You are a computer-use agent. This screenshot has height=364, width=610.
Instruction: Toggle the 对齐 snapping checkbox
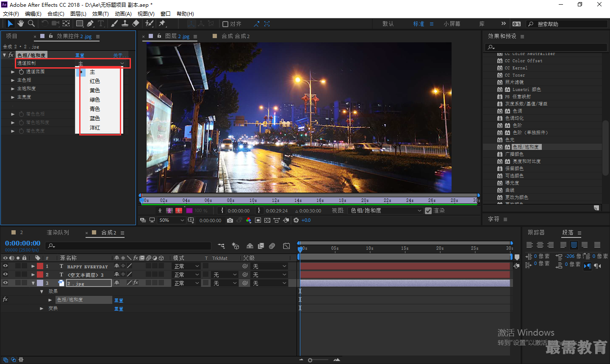coord(225,24)
